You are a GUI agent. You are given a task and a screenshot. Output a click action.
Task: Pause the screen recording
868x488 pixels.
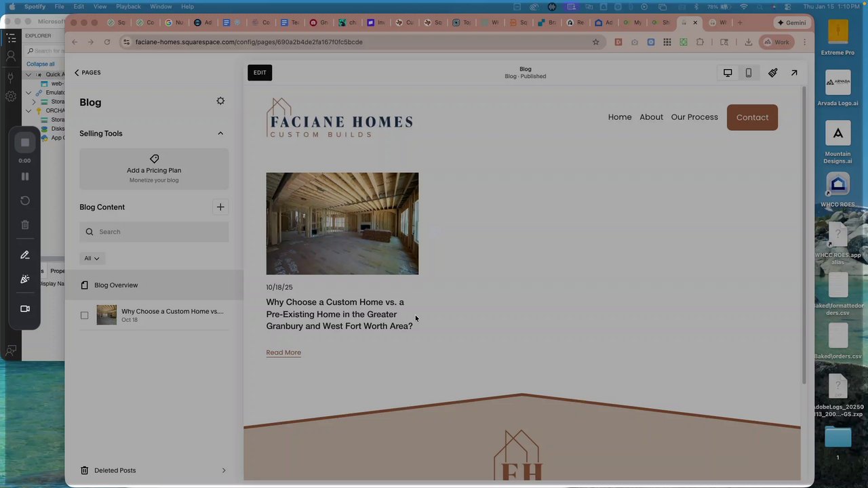[25, 176]
